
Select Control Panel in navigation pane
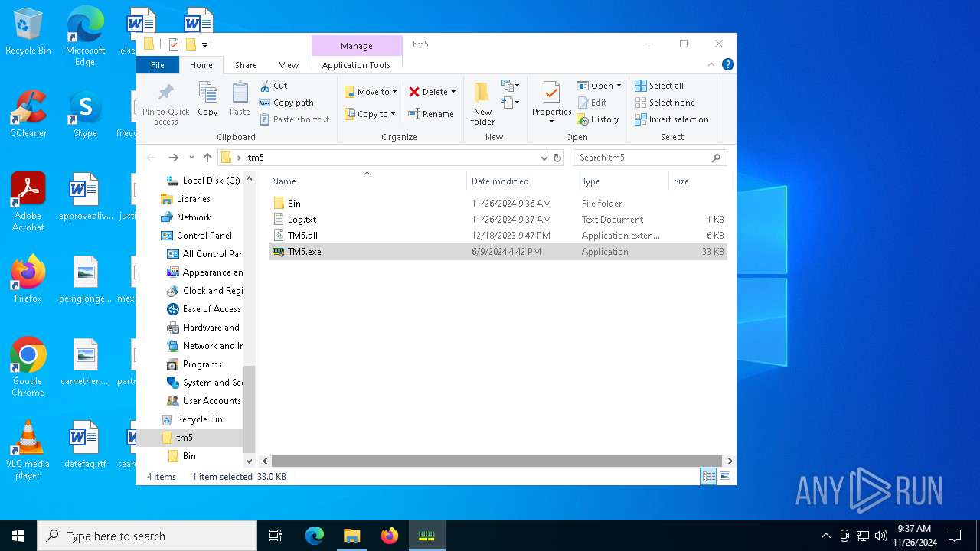coord(196,236)
